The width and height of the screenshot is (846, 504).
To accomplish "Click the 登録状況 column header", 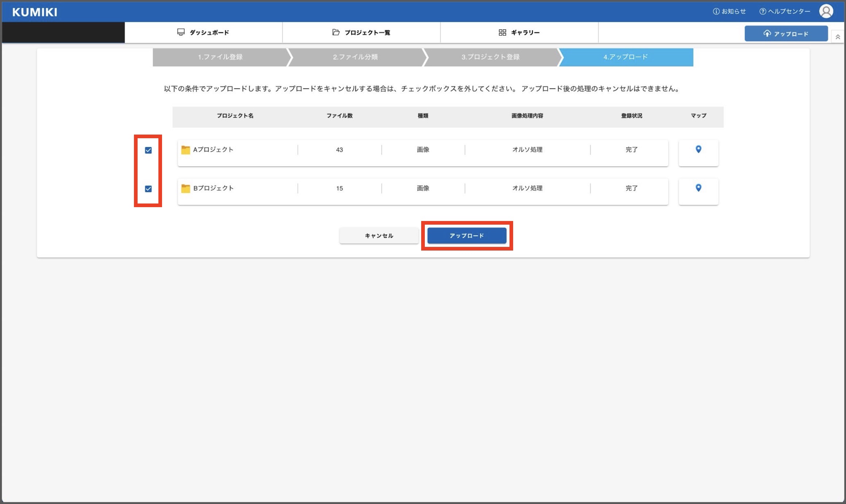I will 631,116.
